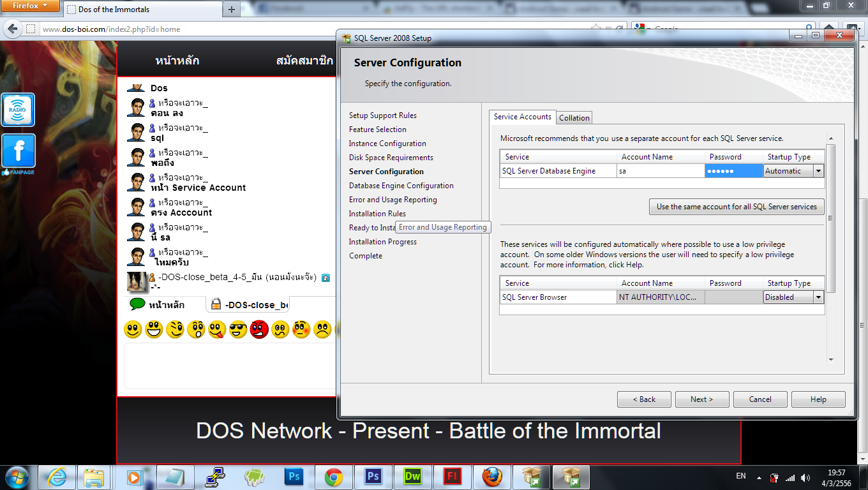Select the Dos of the Immortals browser tab
The width and height of the screenshot is (868, 490).
coord(142,10)
